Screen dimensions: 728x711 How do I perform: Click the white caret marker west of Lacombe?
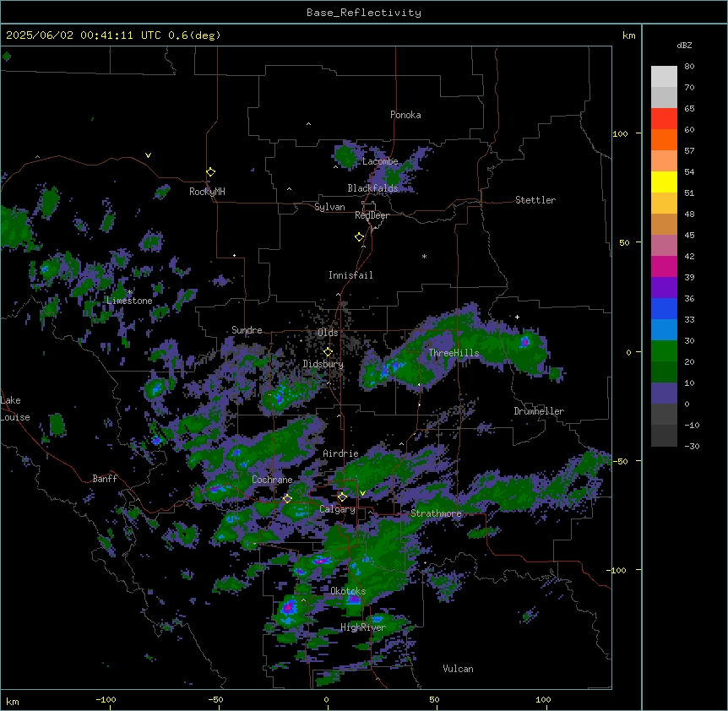pos(335,167)
